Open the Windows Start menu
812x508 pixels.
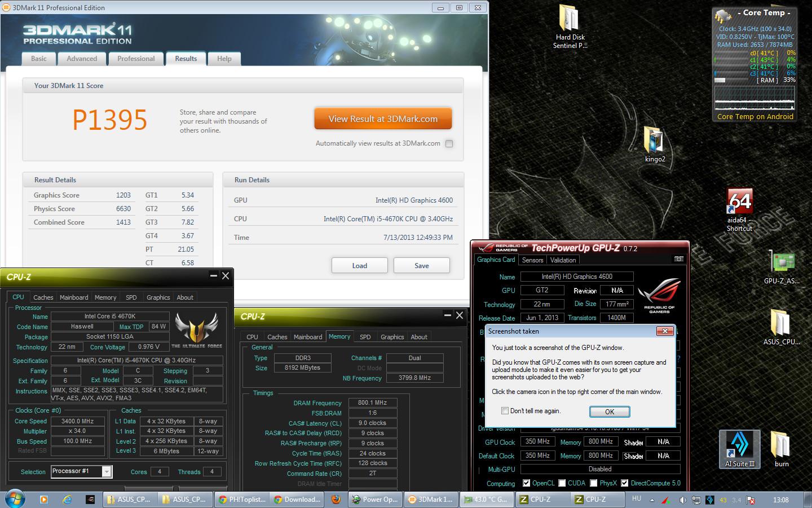(15, 499)
